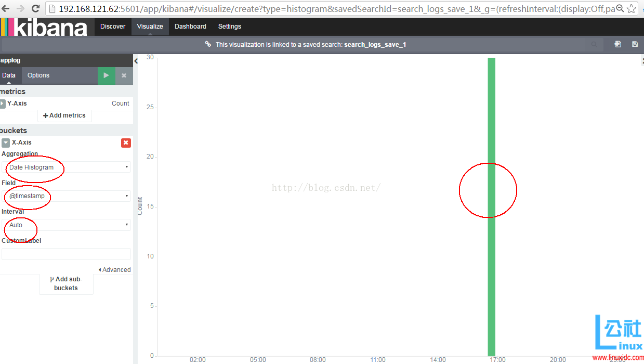Image resolution: width=644 pixels, height=364 pixels.
Task: Expand the Y-Axis metric section
Action: click(3, 103)
